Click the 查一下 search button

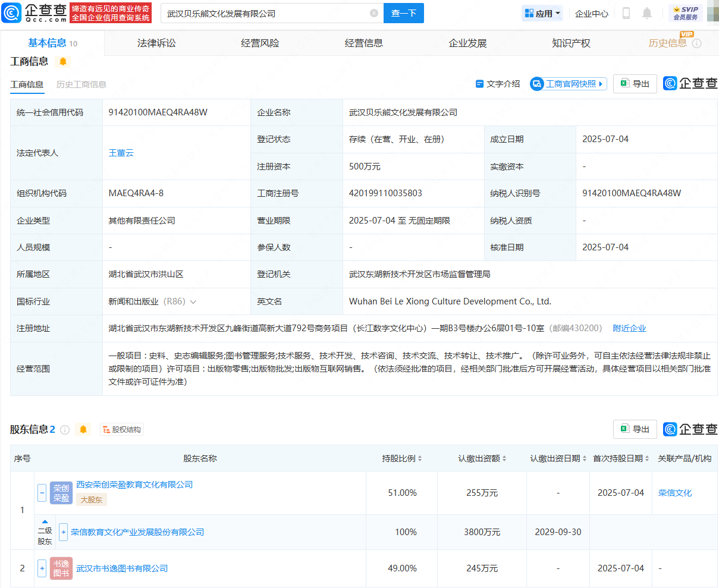pyautogui.click(x=404, y=13)
